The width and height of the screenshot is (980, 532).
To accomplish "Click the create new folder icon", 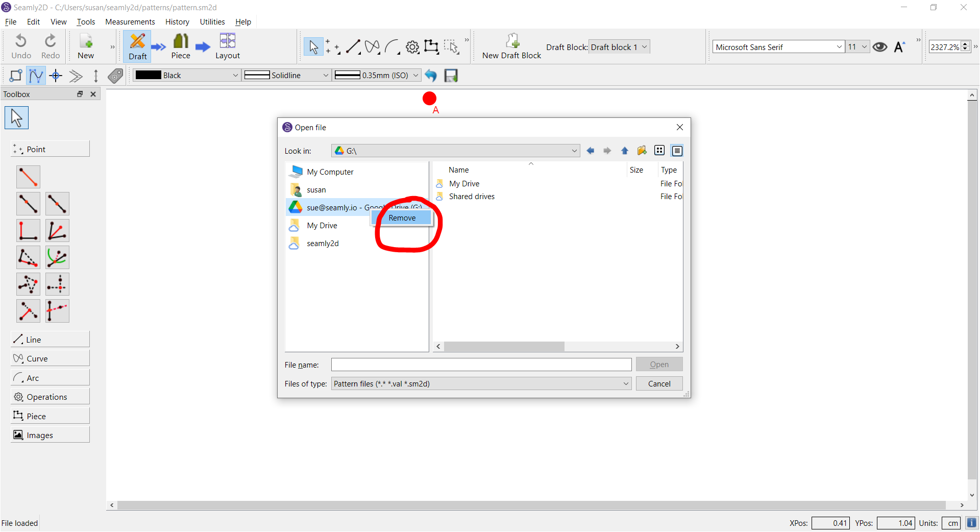I will 642,151.
